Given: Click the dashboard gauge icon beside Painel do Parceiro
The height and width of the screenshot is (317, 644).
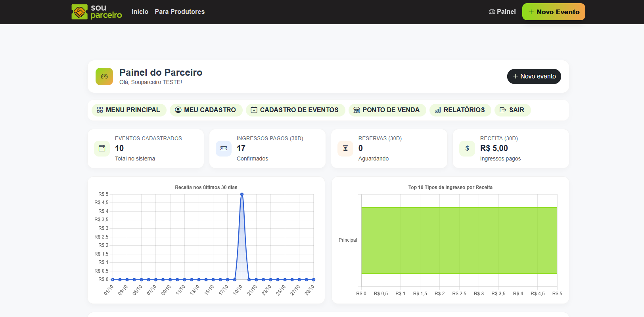Looking at the screenshot, I should [x=104, y=76].
